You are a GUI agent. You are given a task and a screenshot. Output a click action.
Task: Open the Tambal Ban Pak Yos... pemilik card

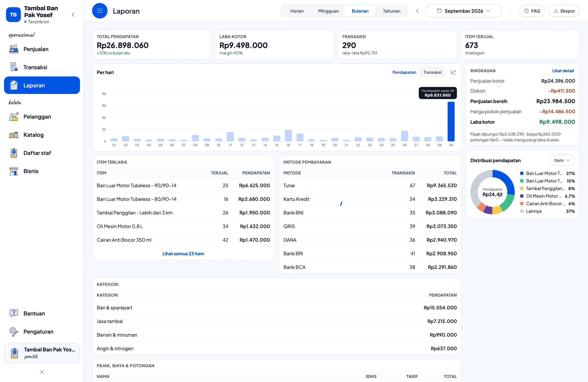(x=42, y=353)
